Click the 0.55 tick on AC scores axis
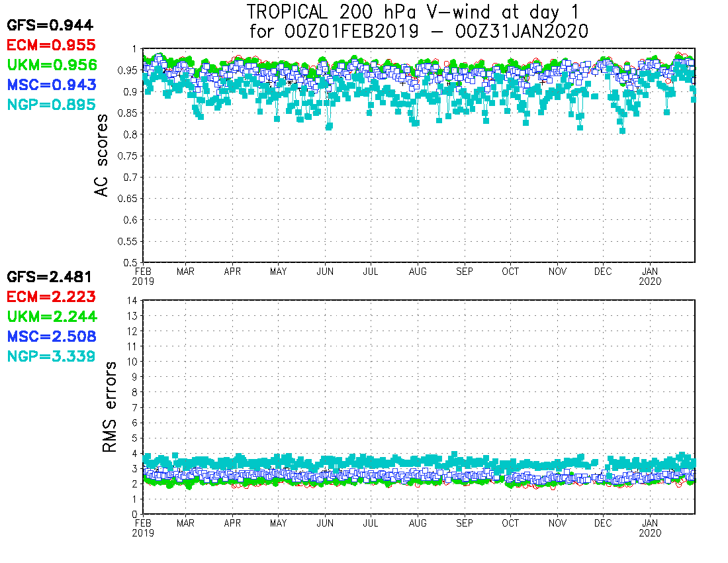728x563 pixels. tap(127, 242)
